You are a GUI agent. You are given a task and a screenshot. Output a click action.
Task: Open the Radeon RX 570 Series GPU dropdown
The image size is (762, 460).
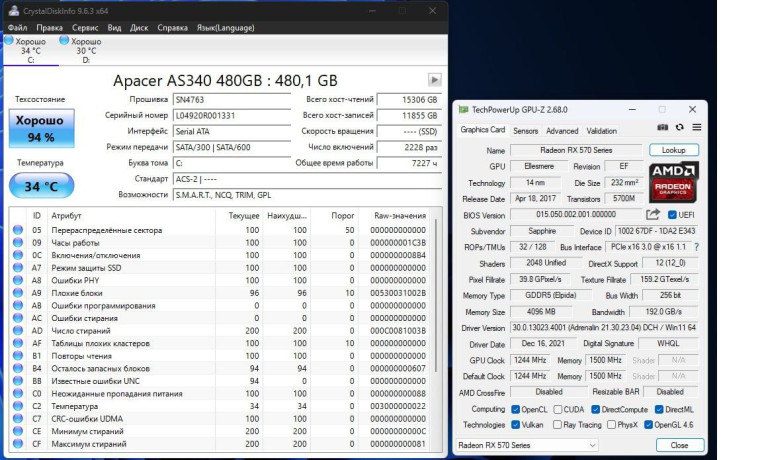(x=527, y=445)
